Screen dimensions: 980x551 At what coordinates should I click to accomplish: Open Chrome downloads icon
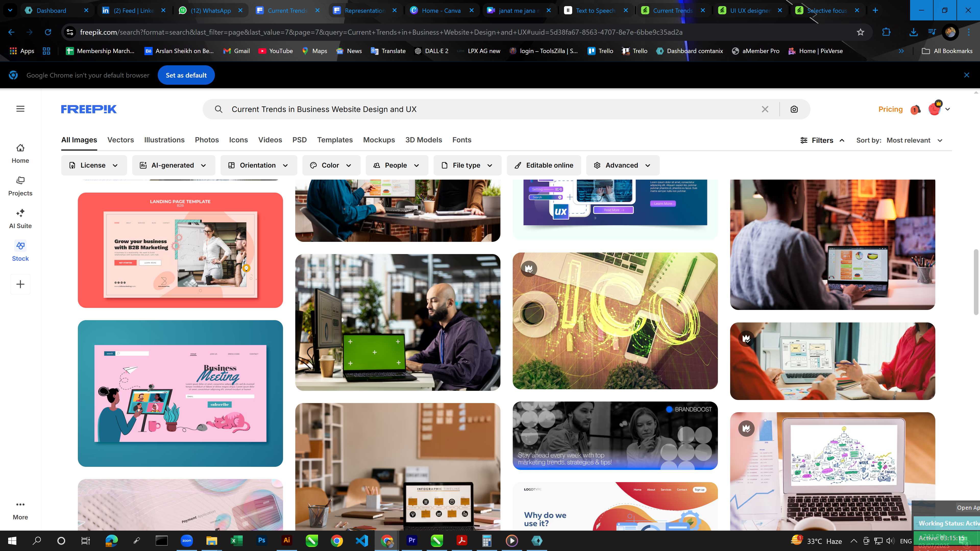[913, 32]
